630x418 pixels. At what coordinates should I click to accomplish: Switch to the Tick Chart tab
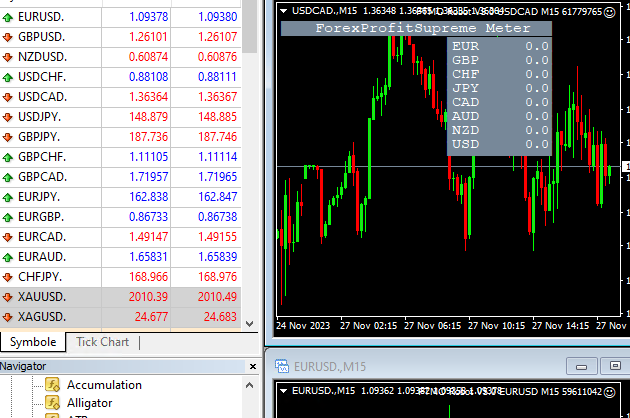click(x=103, y=342)
